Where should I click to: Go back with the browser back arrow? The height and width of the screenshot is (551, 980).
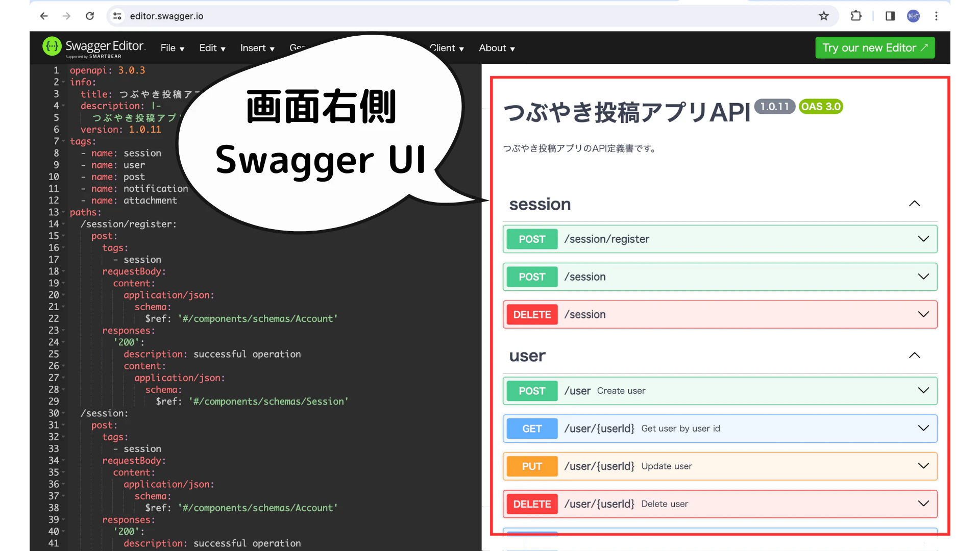coord(44,16)
